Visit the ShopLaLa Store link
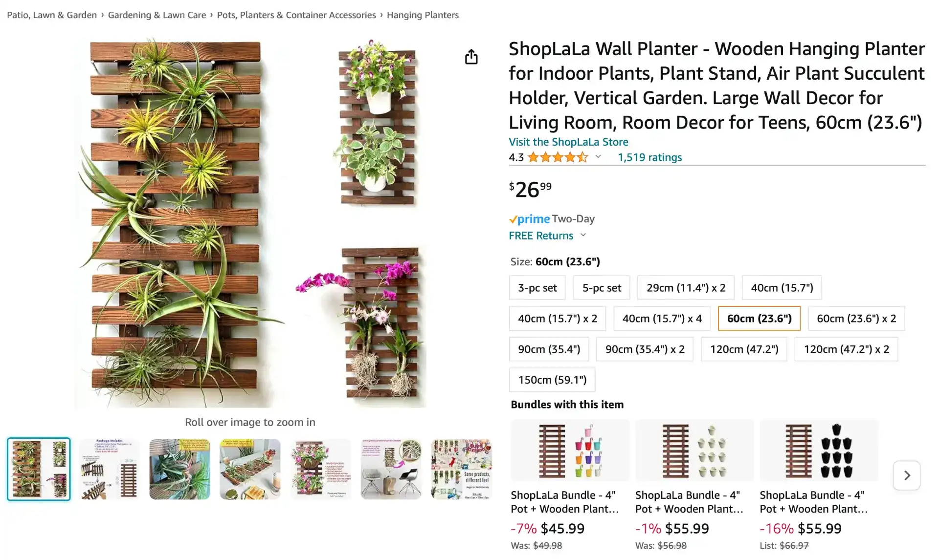The image size is (939, 560). [568, 142]
